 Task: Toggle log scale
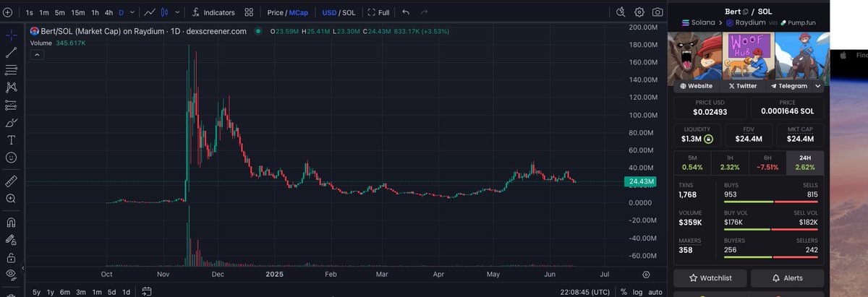[x=637, y=292]
